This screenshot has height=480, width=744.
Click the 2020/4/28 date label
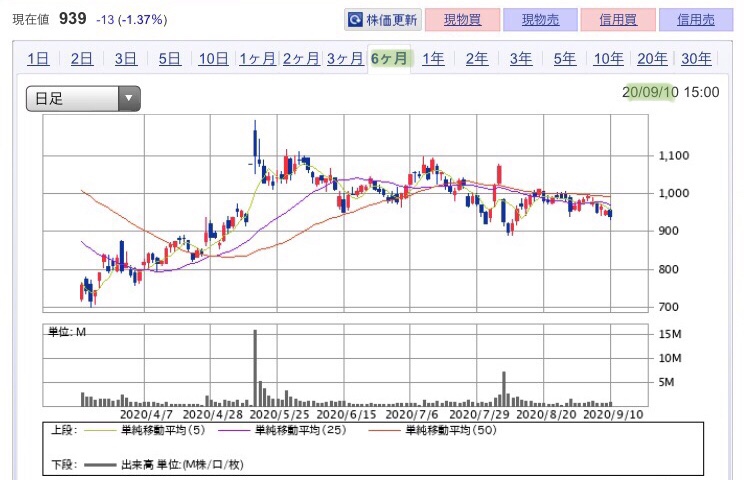[213, 415]
